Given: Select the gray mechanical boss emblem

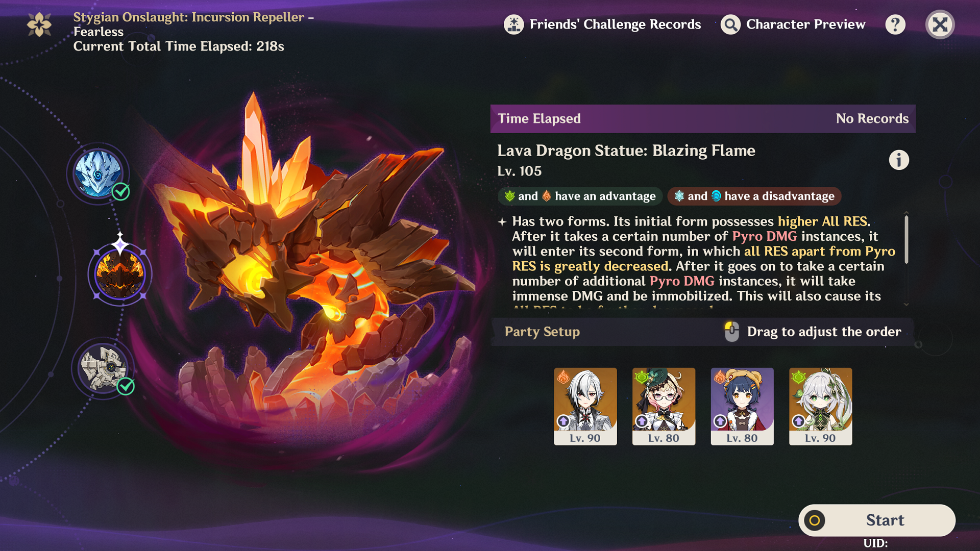Looking at the screenshot, I should click(103, 367).
